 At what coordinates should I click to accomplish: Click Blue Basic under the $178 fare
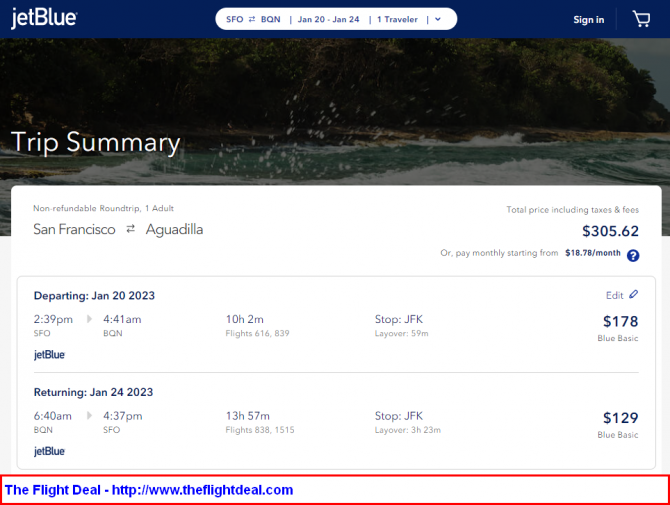[617, 338]
